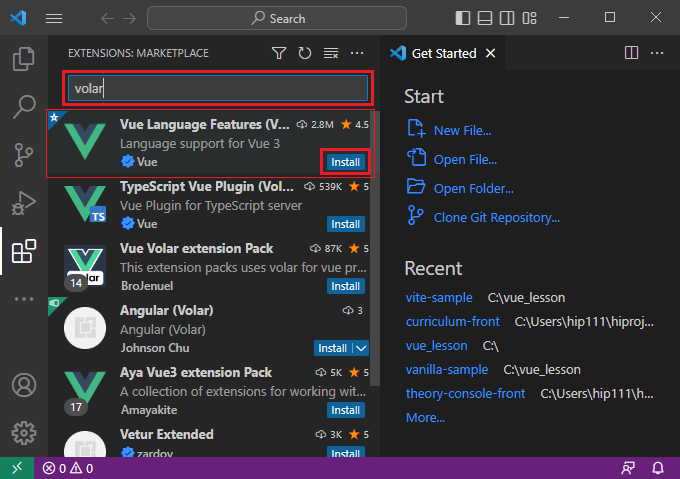Open the Accounts menu icon
The image size is (680, 479).
[x=23, y=385]
